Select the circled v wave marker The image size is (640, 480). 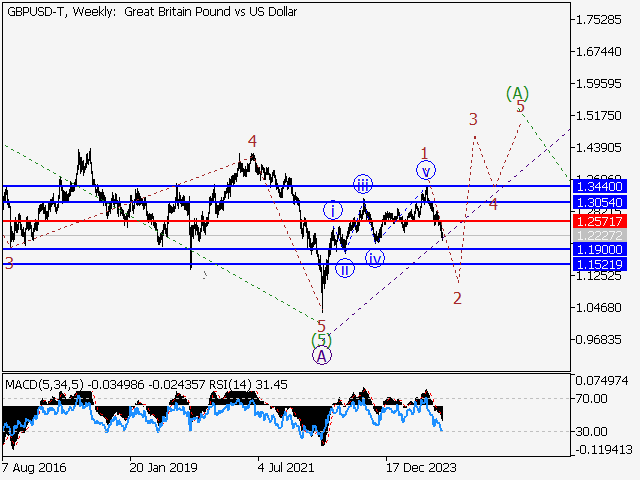click(x=425, y=170)
